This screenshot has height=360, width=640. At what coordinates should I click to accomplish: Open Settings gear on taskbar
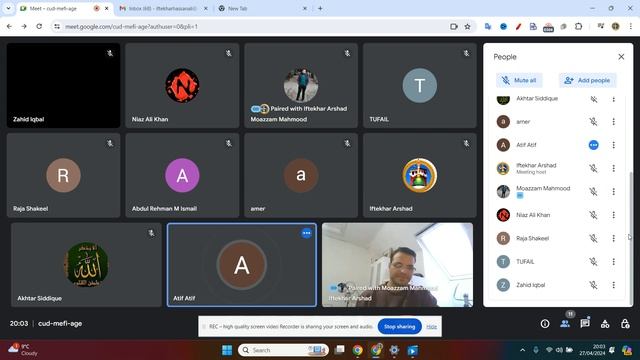[394, 350]
